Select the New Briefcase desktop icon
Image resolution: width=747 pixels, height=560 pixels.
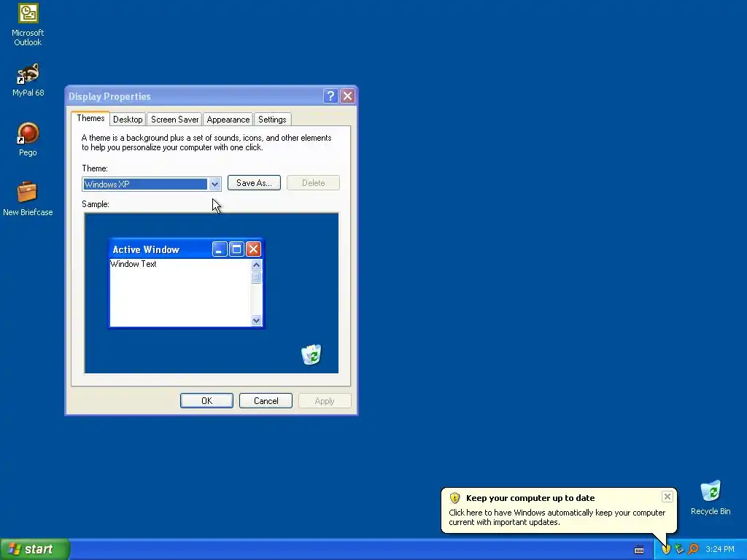[28, 198]
